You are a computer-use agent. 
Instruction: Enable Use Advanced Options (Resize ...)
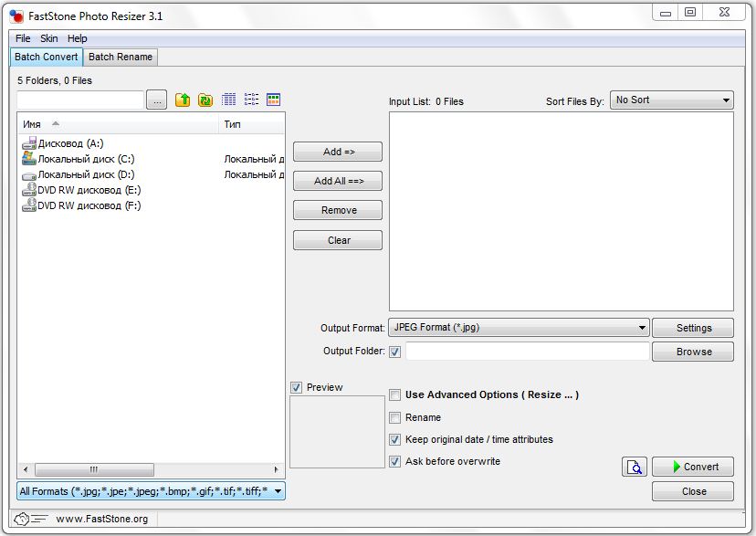click(394, 394)
